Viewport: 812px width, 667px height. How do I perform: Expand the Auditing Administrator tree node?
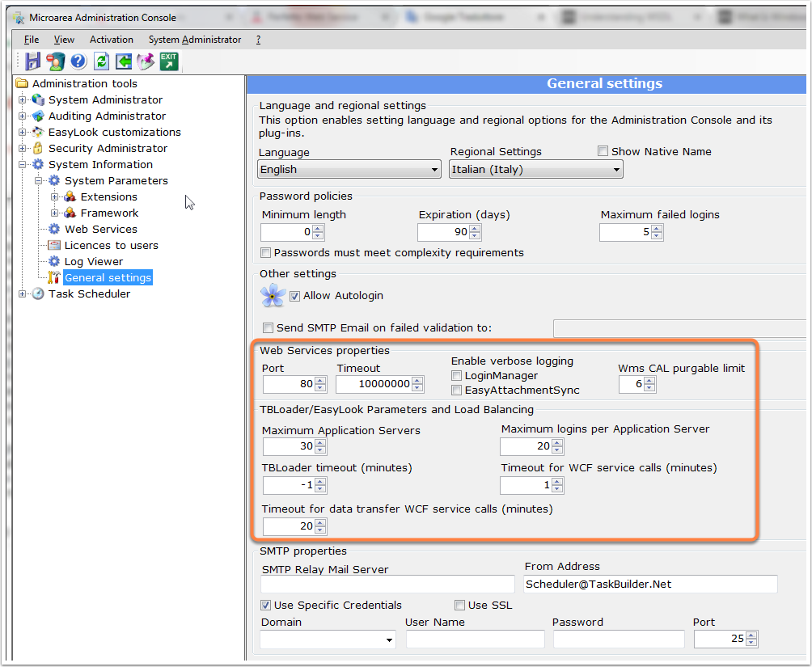pos(22,116)
